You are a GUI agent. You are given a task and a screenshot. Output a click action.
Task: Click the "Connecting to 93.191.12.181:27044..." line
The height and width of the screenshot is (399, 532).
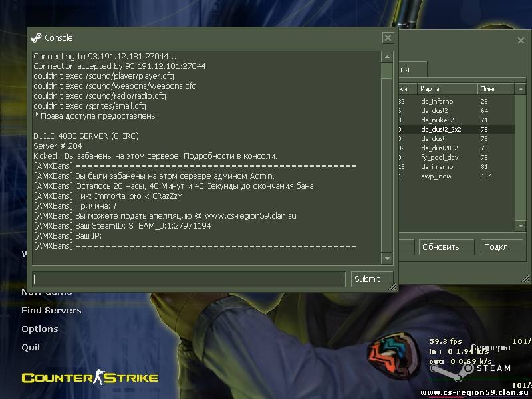[104, 57]
